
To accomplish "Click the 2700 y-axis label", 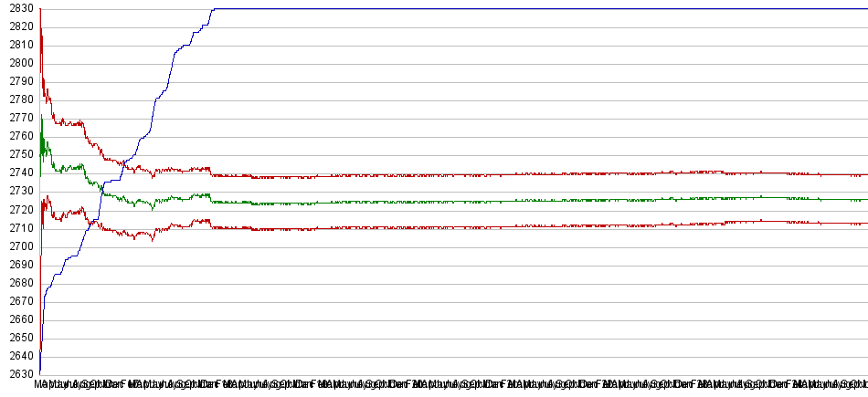I will click(x=17, y=246).
